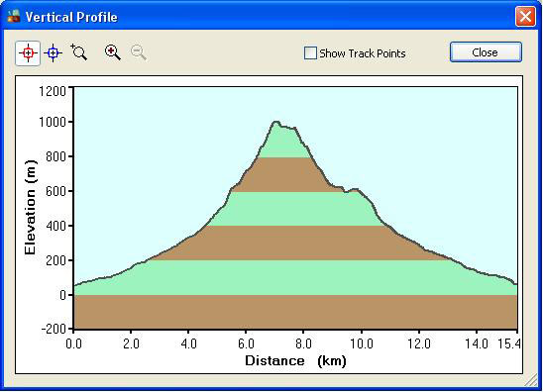Image resolution: width=543 pixels, height=392 pixels.
Task: Click the 'Show Track Points' label text
Action: [x=363, y=53]
